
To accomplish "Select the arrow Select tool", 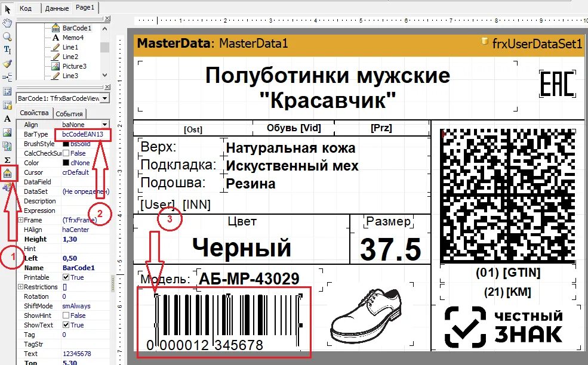I will click(x=8, y=10).
